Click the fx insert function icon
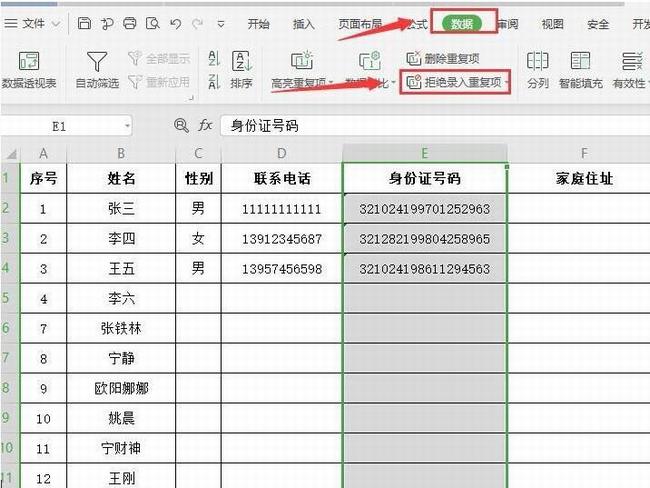Image resolution: width=650 pixels, height=488 pixels. click(x=205, y=125)
